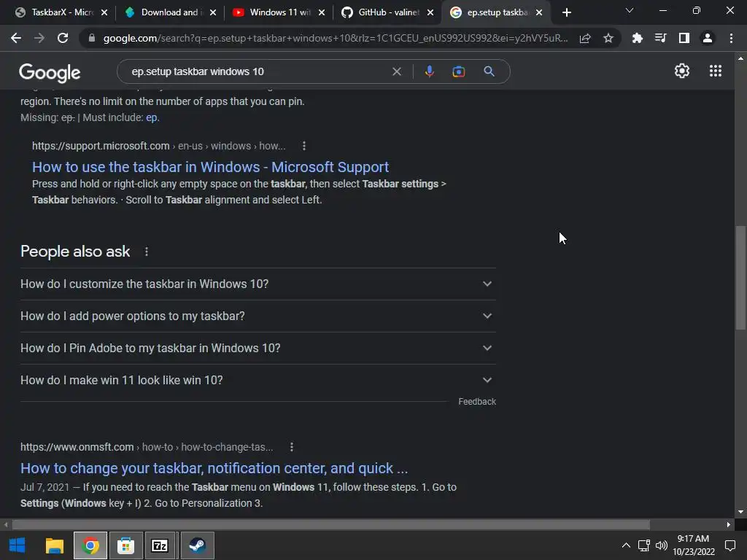The width and height of the screenshot is (747, 560).
Task: Open options for onmsft.com result
Action: point(292,447)
